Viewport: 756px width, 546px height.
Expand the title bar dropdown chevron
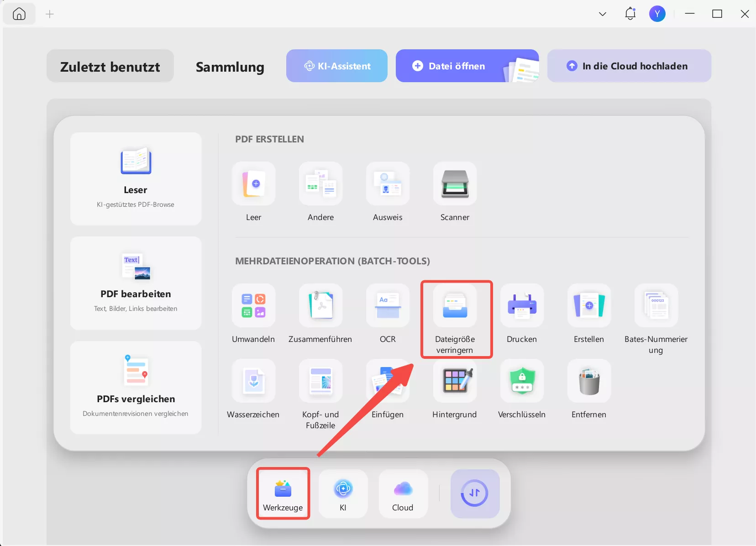pyautogui.click(x=603, y=14)
